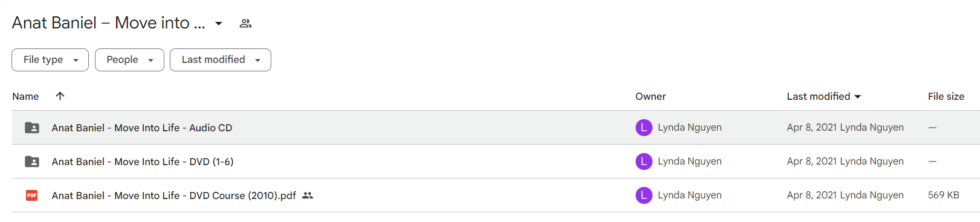
Task: Open the File type filter dropdown
Action: point(50,60)
